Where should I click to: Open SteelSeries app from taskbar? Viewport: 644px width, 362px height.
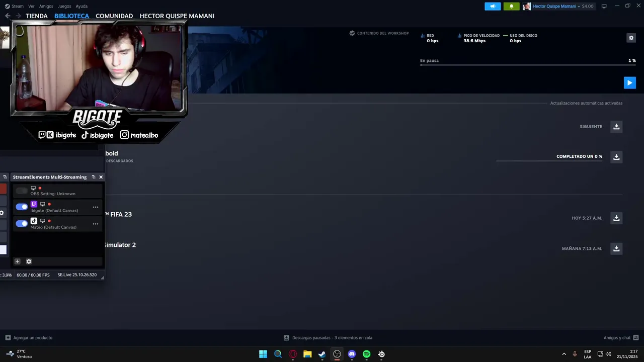pyautogui.click(x=381, y=354)
